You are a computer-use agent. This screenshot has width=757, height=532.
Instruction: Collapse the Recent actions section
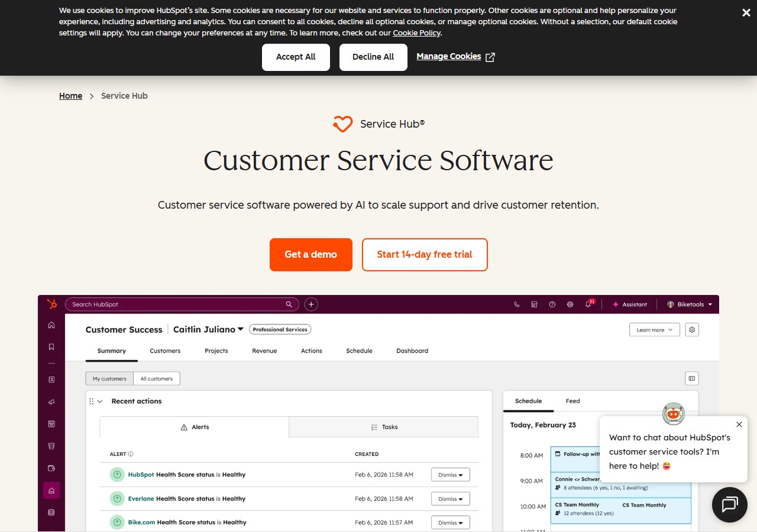point(100,401)
